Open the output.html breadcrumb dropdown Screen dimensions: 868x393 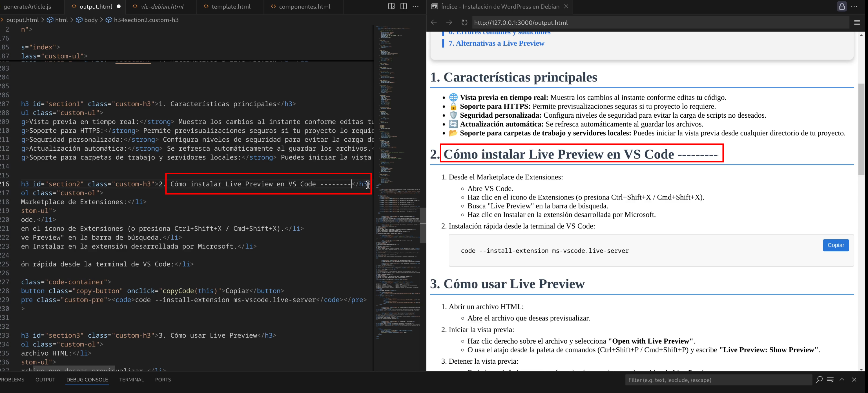pyautogui.click(x=22, y=20)
